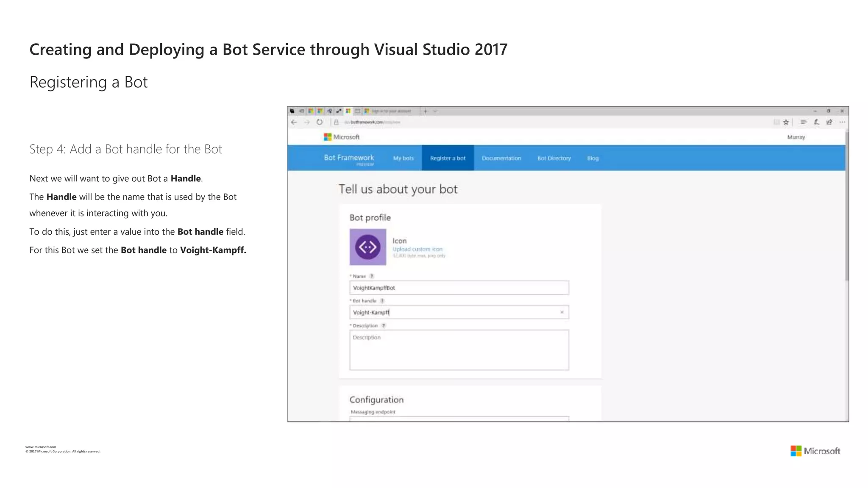Open a new browser tab with plus

tap(426, 111)
